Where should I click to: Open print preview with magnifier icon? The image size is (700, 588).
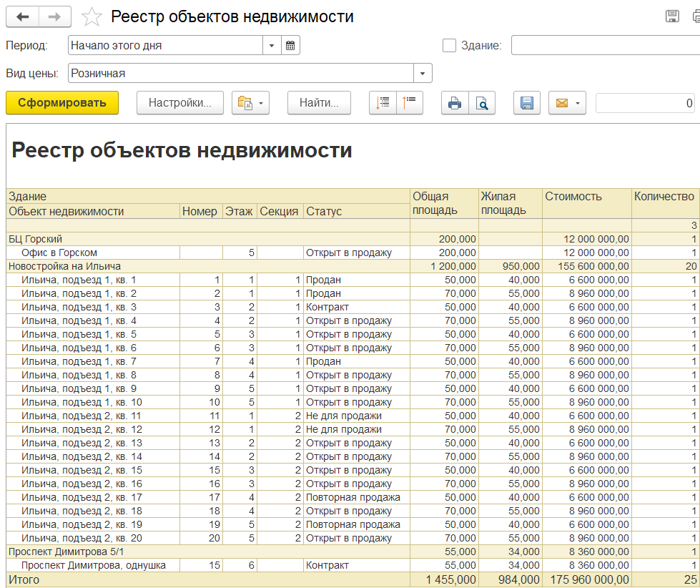483,103
